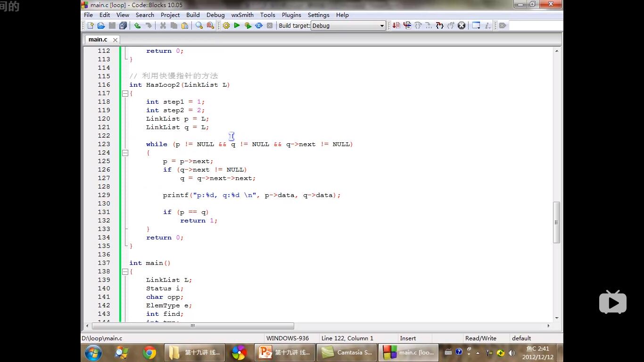Screen dimensions: 644x362
Task: Open Google Chrome from the taskbar
Action: point(149,352)
